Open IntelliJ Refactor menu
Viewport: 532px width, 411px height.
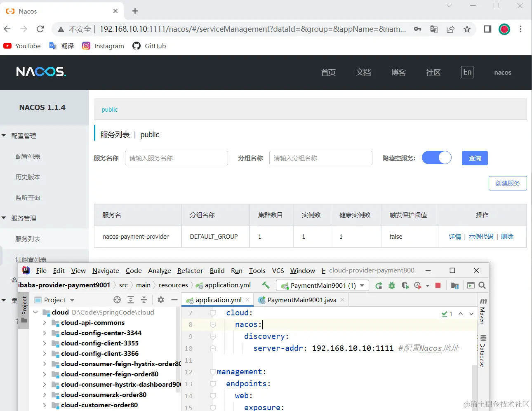[190, 270]
